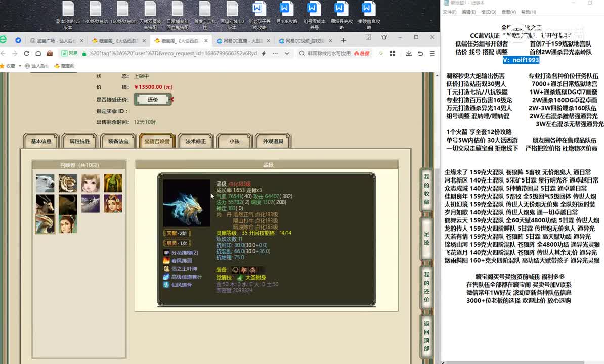This screenshot has width=604, height=364.
Task: Click the browser back arrow
Action: coord(4,53)
